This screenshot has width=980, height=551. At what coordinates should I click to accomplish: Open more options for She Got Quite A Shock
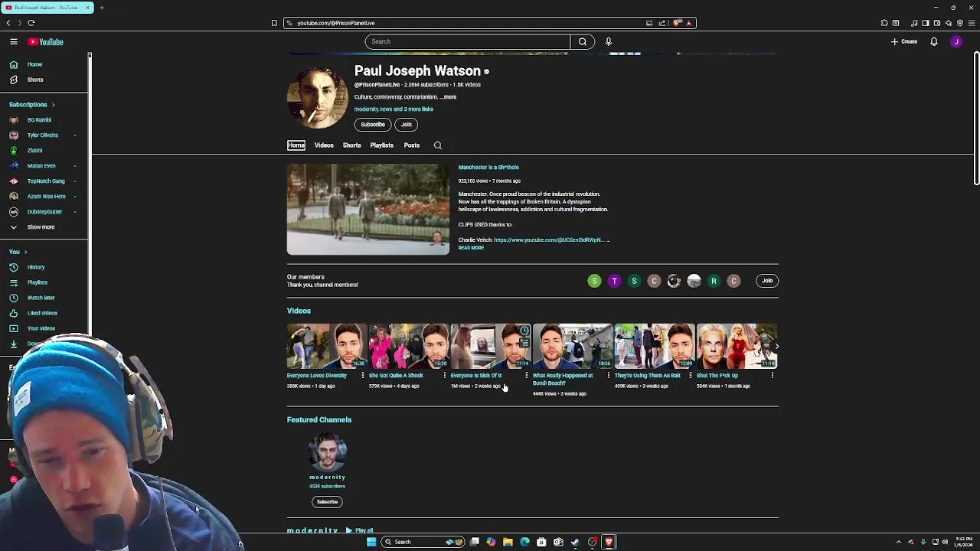click(445, 376)
